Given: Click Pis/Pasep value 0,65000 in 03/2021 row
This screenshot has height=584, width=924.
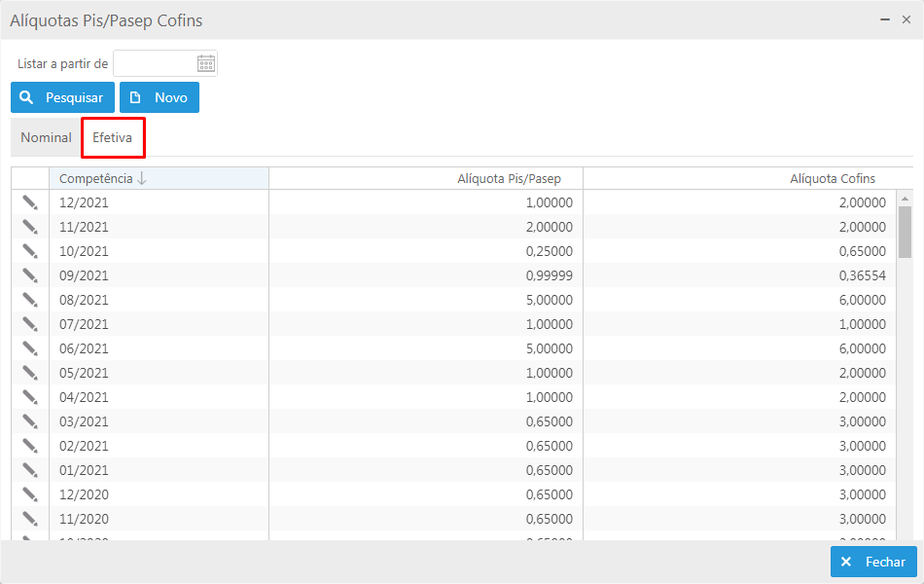Looking at the screenshot, I should pyautogui.click(x=550, y=421).
